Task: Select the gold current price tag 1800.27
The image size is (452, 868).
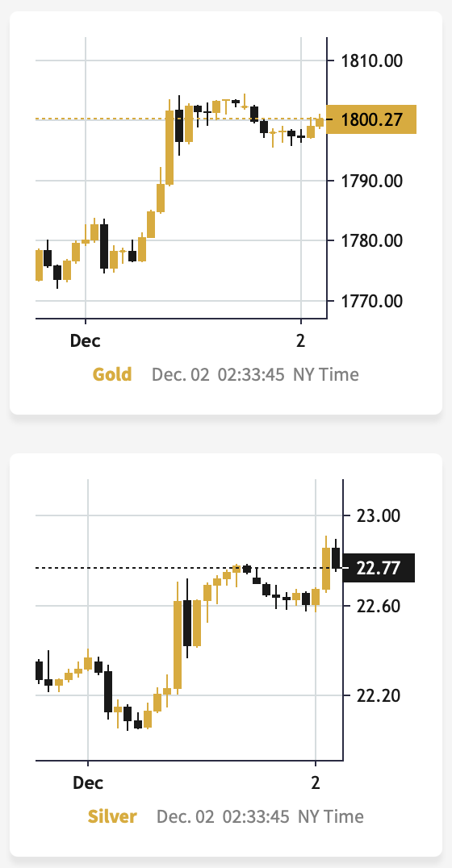Action: click(x=371, y=119)
